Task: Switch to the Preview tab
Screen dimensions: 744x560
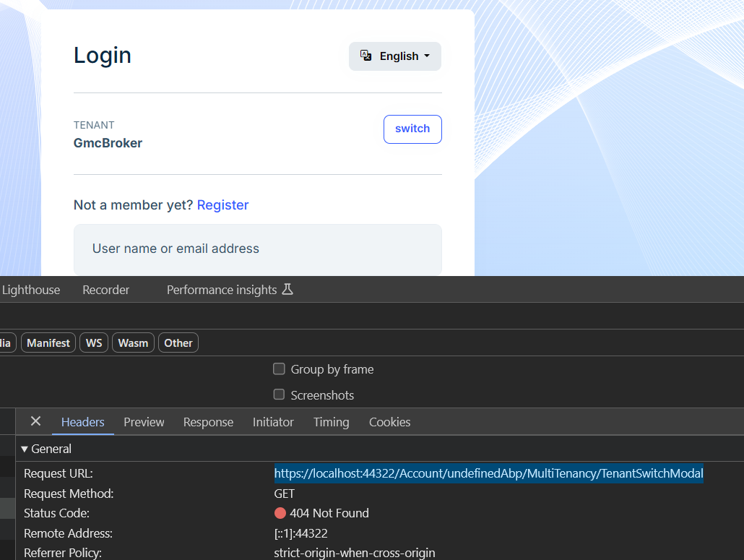Action: click(144, 422)
